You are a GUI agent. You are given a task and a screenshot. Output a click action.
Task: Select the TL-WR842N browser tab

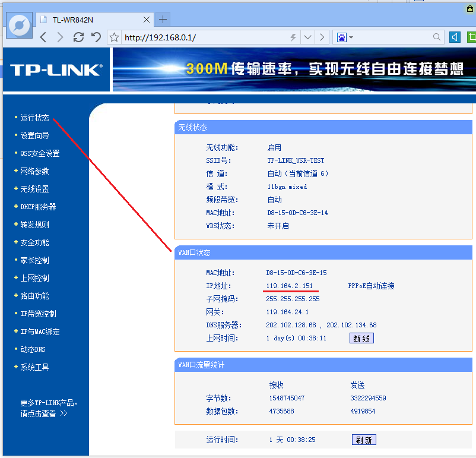[89, 18]
